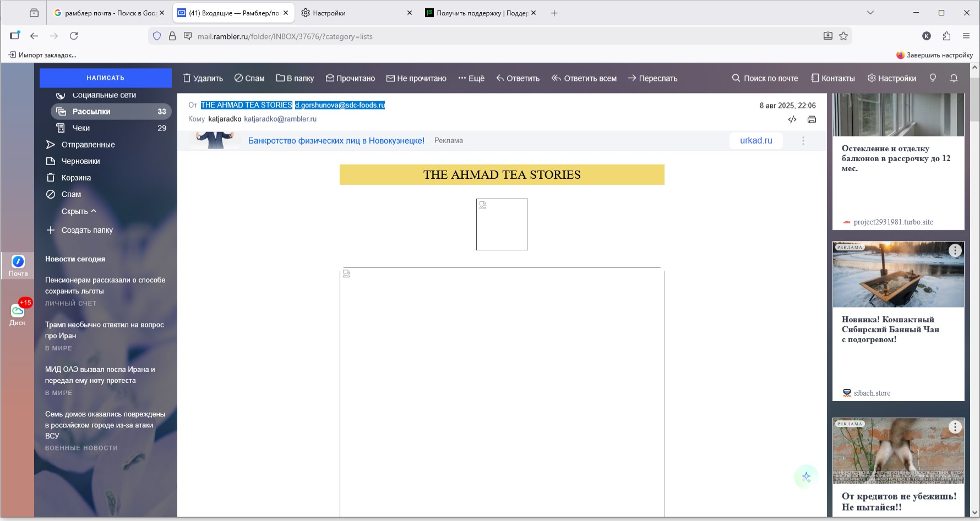The height and width of the screenshot is (521, 980).
Task: Mark email as Не прочитано
Action: tap(416, 78)
